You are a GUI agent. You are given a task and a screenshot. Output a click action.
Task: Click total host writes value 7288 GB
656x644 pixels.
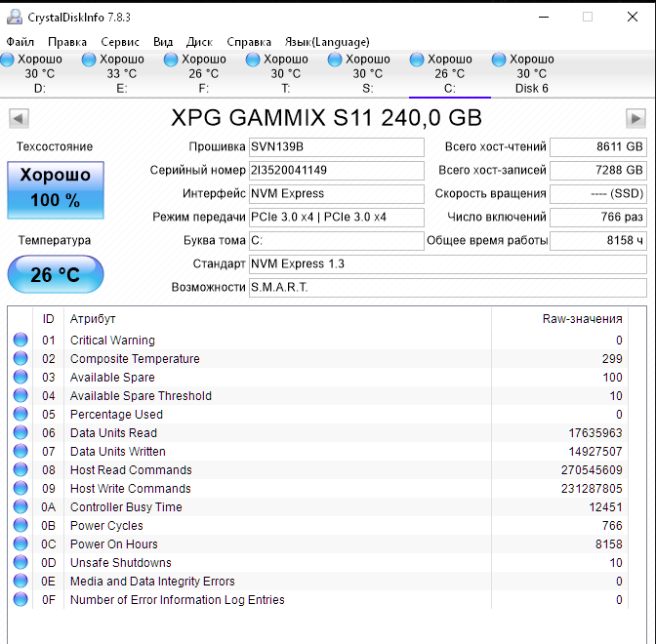point(598,170)
